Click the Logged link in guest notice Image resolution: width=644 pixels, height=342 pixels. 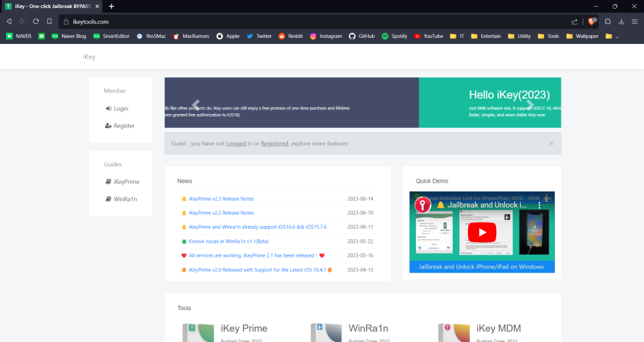(x=236, y=143)
